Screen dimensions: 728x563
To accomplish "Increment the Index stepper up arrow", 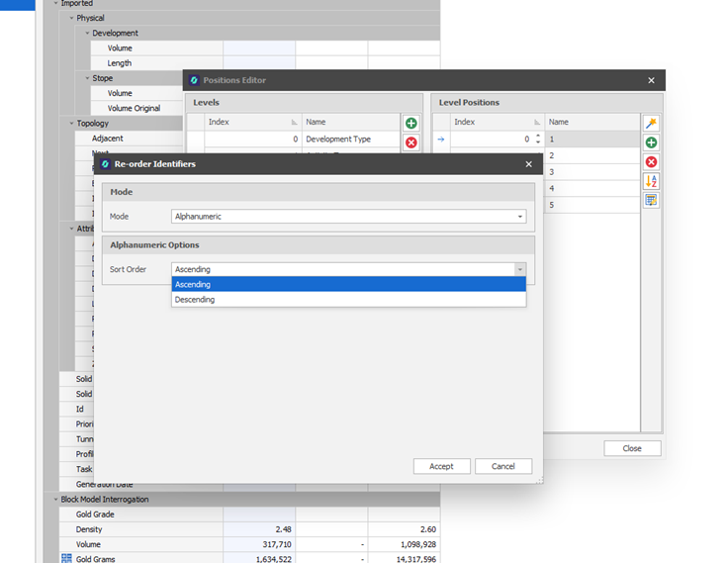I will [x=538, y=136].
